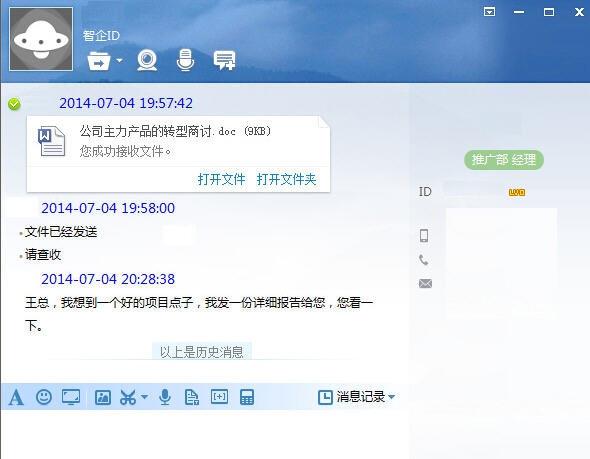Click the scissors screenshot tool
This screenshot has width=590, height=459.
tap(128, 397)
